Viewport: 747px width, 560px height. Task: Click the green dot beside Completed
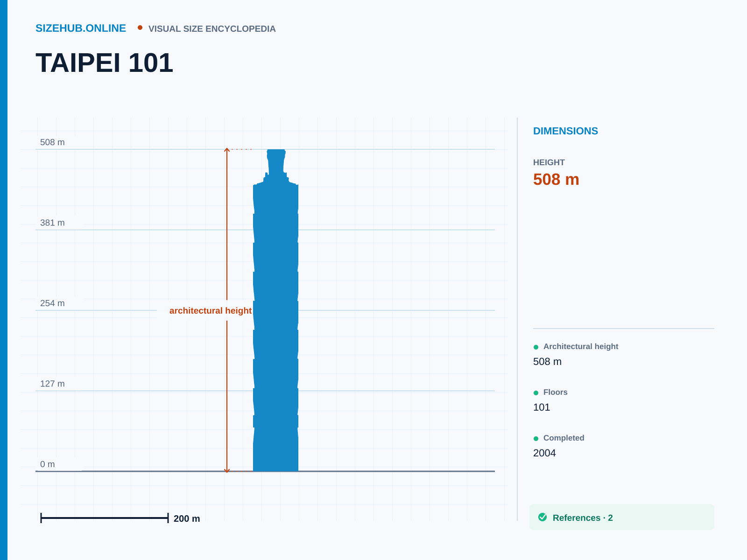point(536,439)
